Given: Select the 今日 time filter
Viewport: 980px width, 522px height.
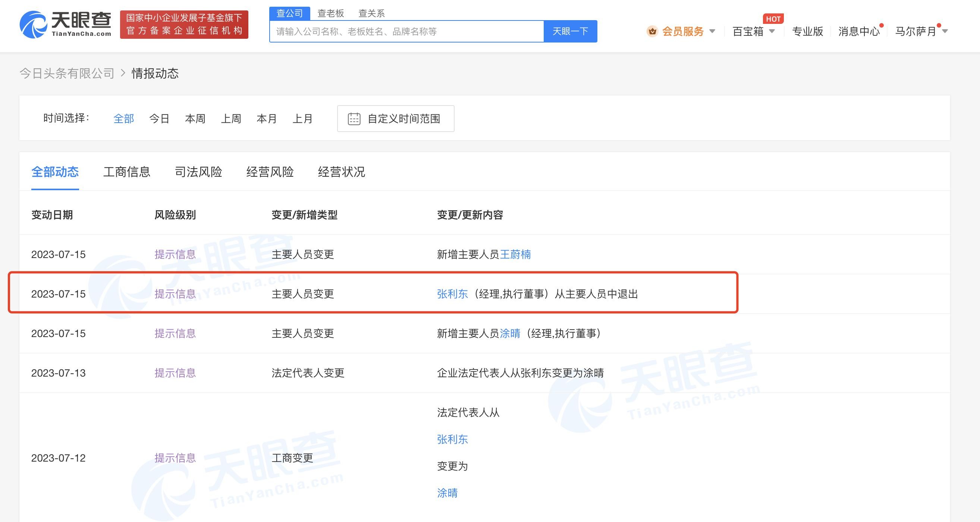Looking at the screenshot, I should [159, 119].
